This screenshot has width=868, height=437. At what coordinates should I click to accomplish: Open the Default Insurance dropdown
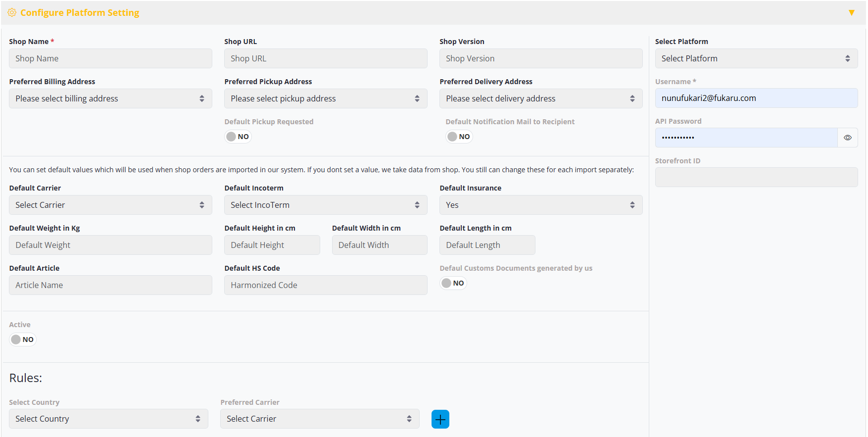pos(541,205)
